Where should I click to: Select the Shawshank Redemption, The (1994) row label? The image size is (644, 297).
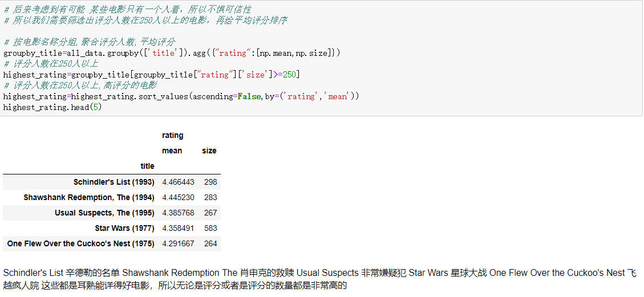coord(88,197)
